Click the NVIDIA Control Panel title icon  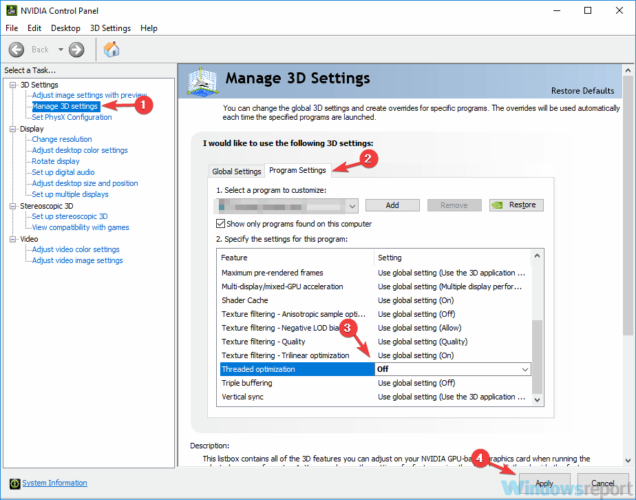(x=11, y=11)
